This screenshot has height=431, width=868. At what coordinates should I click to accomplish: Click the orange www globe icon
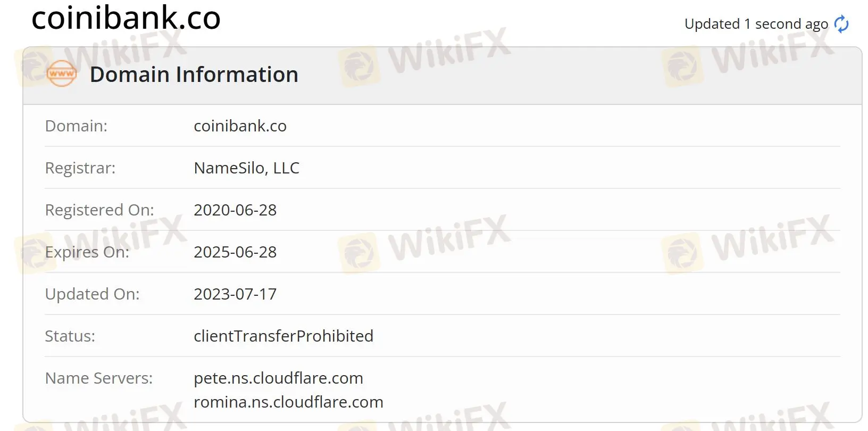62,74
